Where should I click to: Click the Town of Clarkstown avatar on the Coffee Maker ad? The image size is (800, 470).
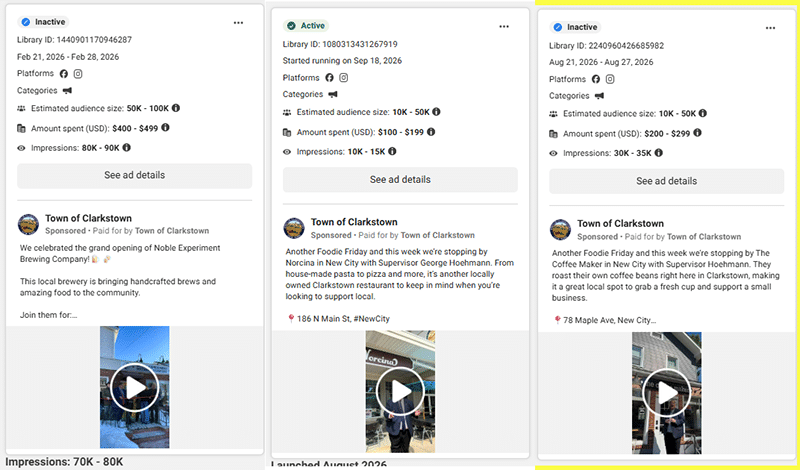[x=560, y=230]
